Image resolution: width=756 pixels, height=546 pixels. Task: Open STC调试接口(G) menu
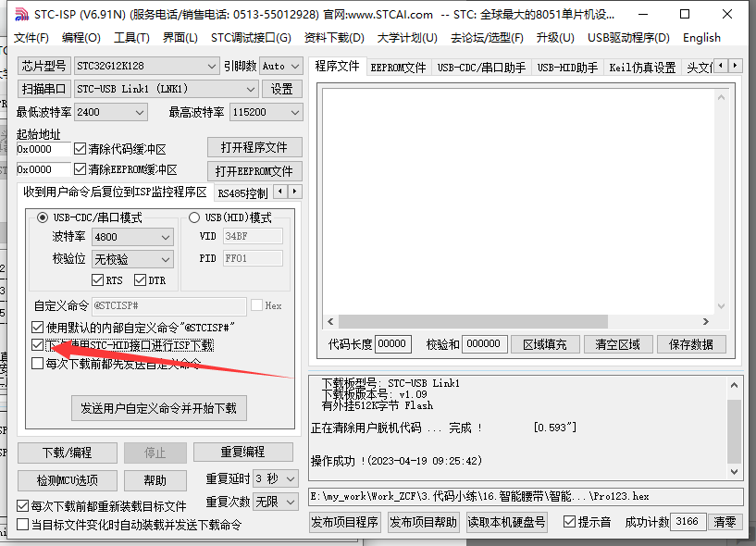pos(251,38)
